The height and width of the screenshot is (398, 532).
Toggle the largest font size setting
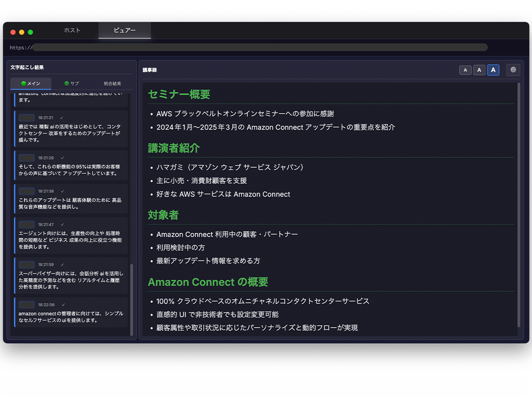pyautogui.click(x=493, y=70)
